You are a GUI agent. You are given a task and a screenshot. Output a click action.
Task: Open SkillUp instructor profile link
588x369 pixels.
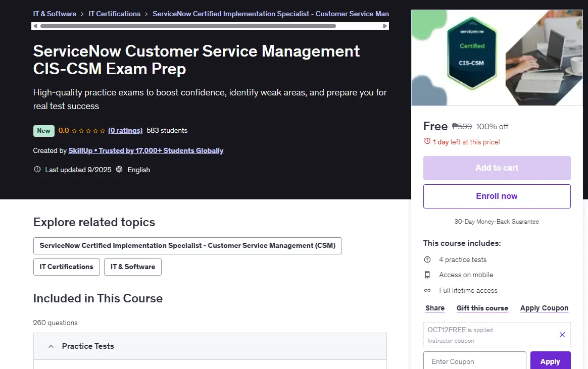(x=146, y=150)
